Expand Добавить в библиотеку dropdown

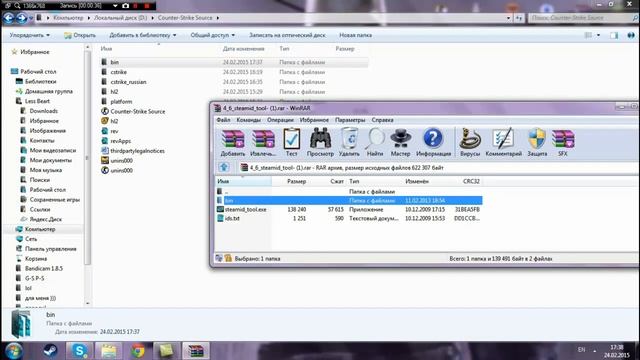point(143,35)
